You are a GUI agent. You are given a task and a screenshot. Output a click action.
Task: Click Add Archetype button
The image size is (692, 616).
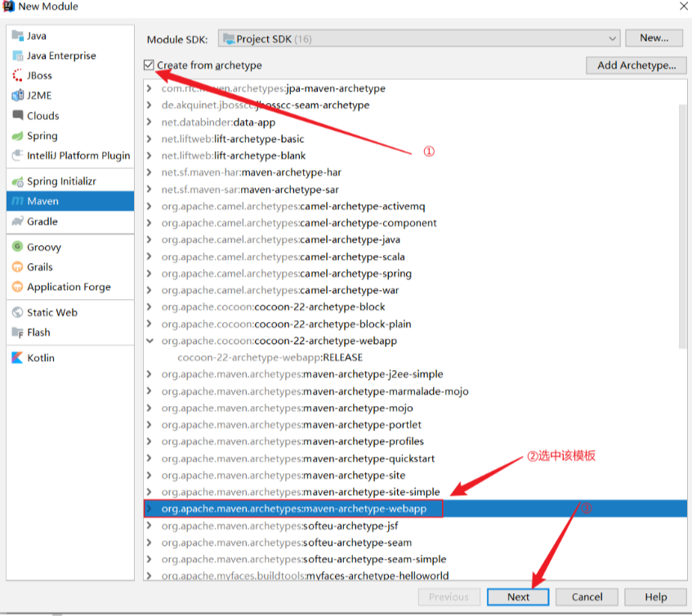636,65
